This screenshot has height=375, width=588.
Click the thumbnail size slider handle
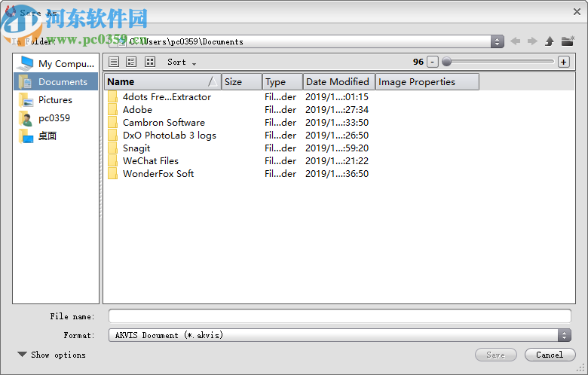tap(446, 62)
